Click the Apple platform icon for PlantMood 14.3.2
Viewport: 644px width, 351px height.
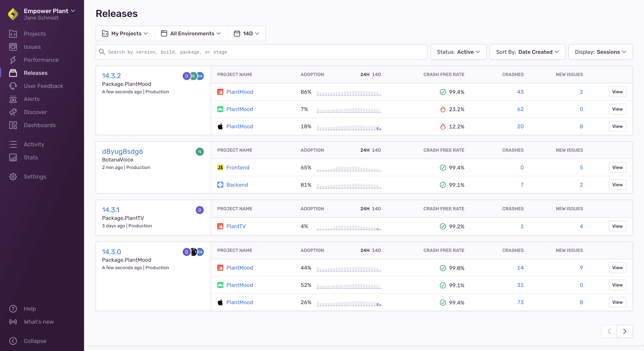pos(220,126)
